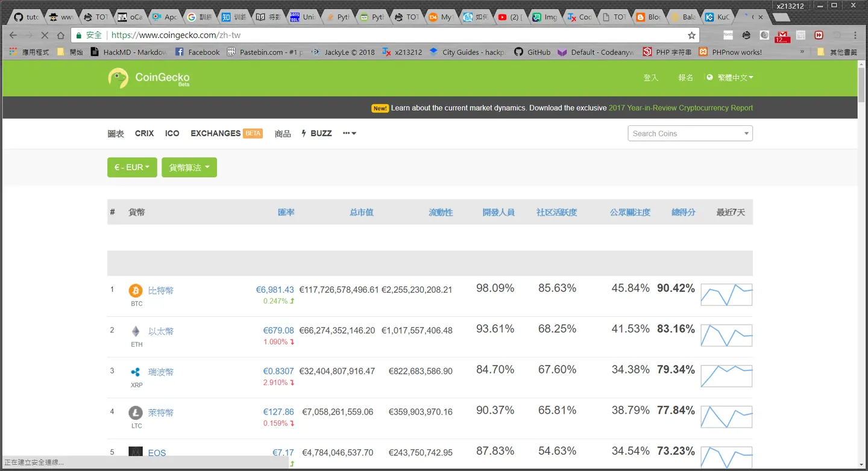This screenshot has width=868, height=471.
Task: Click the GitHub bookmark icon
Action: (x=518, y=52)
